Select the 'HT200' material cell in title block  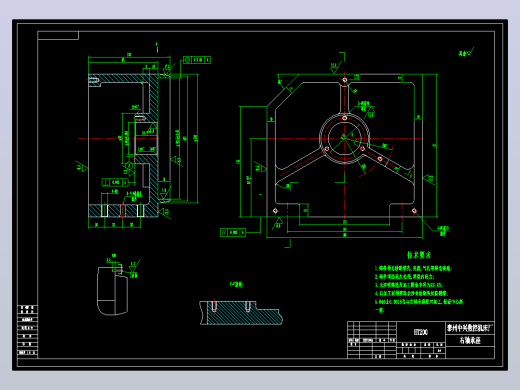421,332
